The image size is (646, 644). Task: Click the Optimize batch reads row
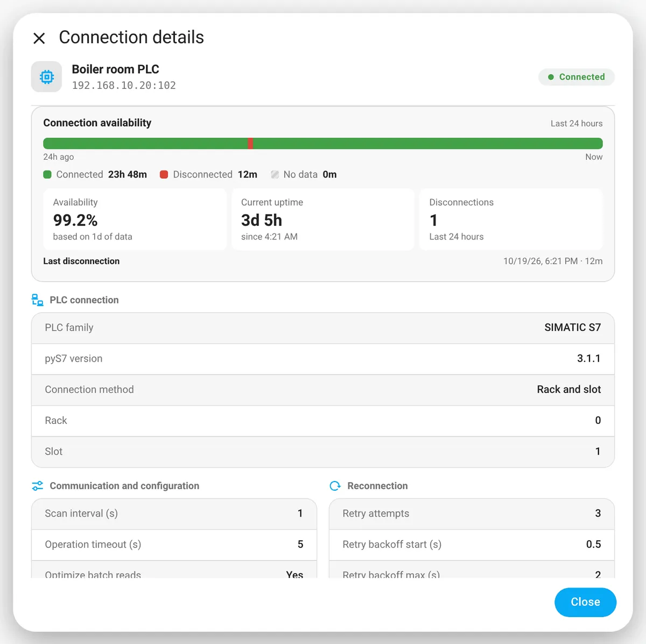174,570
